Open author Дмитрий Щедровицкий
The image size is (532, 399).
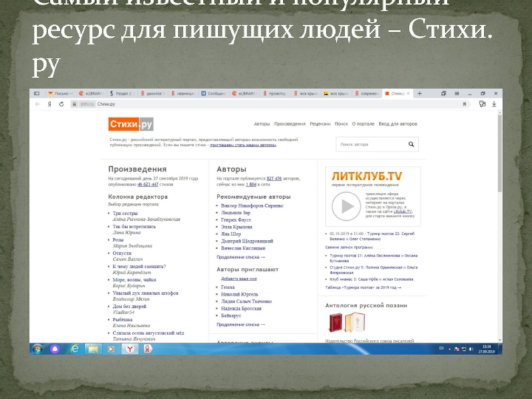247,241
